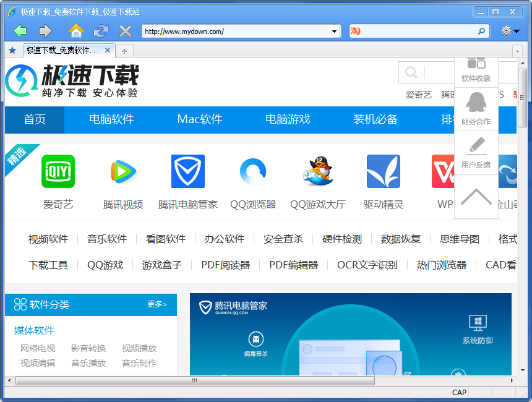Open the 视频软件 category link
The image size is (532, 402).
[48, 239]
